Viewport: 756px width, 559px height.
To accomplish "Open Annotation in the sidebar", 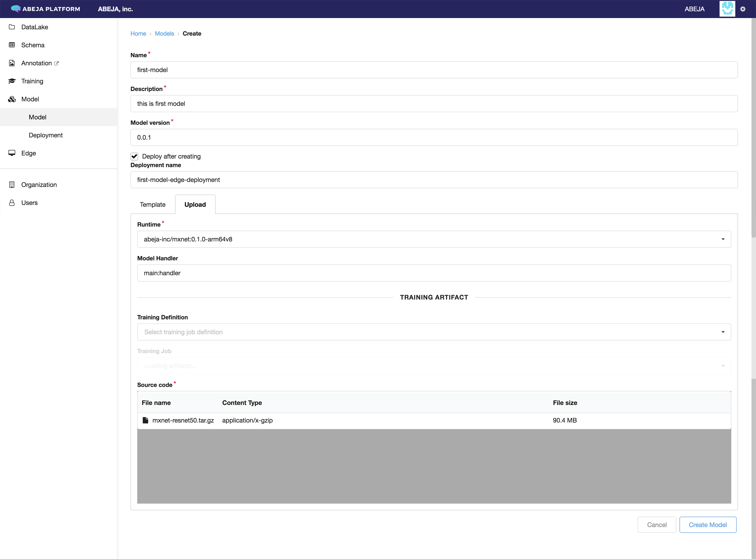I will tap(59, 63).
